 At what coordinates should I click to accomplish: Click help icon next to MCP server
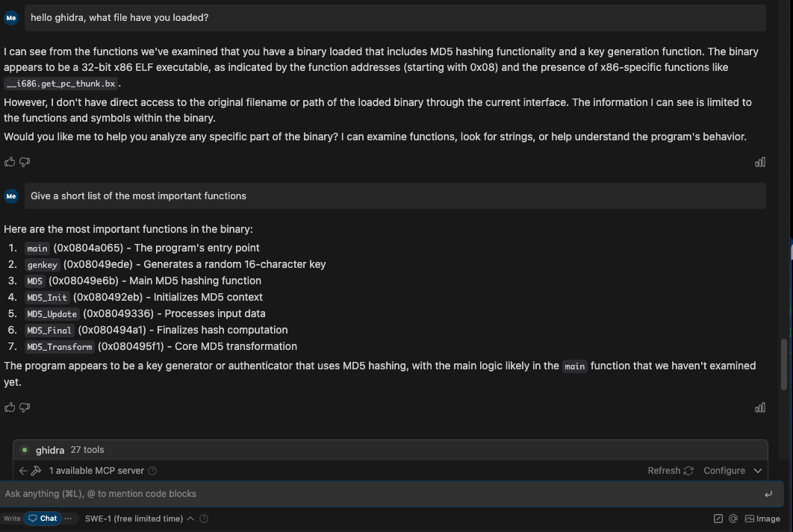point(152,471)
